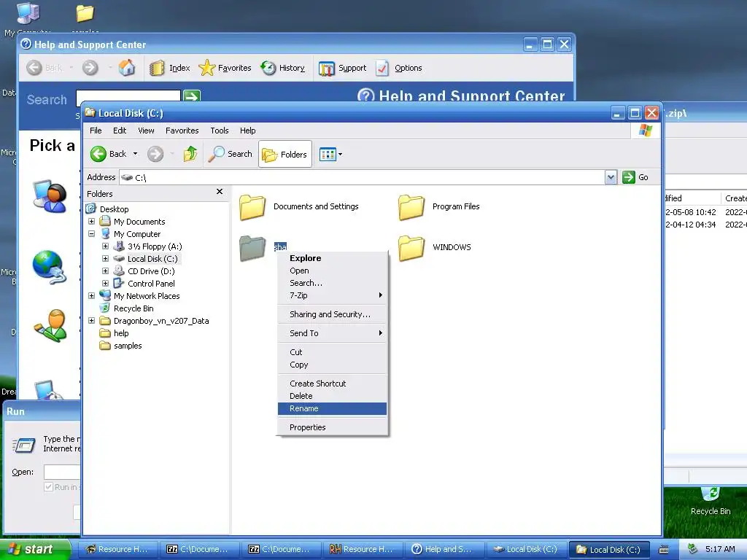The height and width of the screenshot is (560, 747).
Task: Click the Index icon in Help and Support Center
Action: [157, 68]
